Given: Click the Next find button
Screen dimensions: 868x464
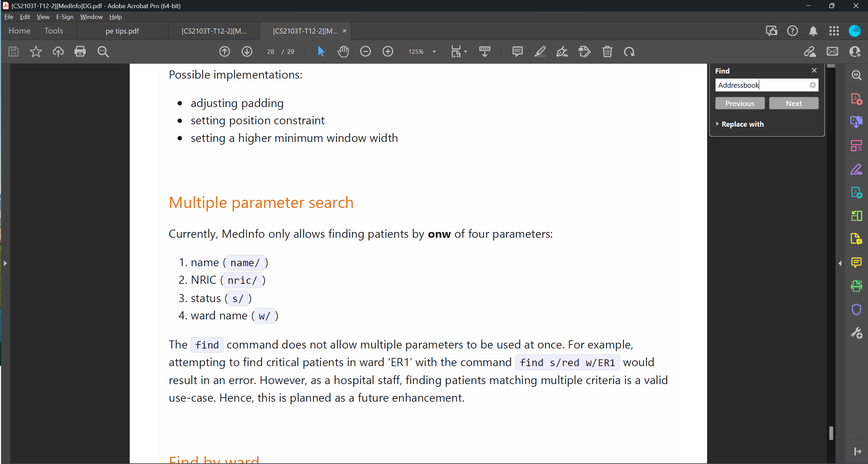Looking at the screenshot, I should [793, 103].
